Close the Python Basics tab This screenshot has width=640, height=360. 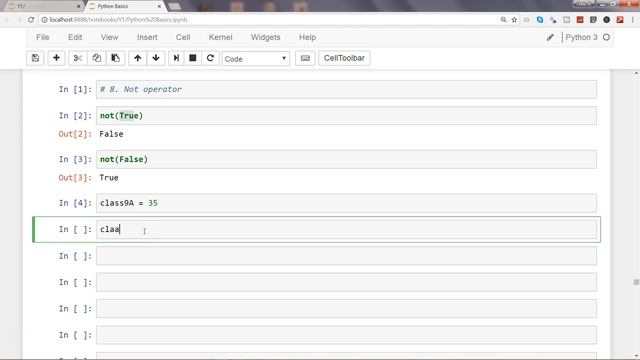pos(160,6)
